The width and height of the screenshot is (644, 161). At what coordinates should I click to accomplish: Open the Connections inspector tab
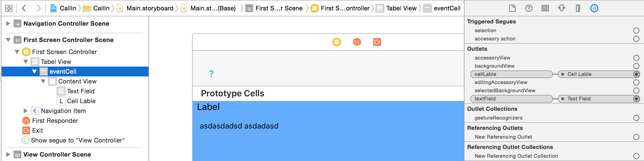point(594,8)
